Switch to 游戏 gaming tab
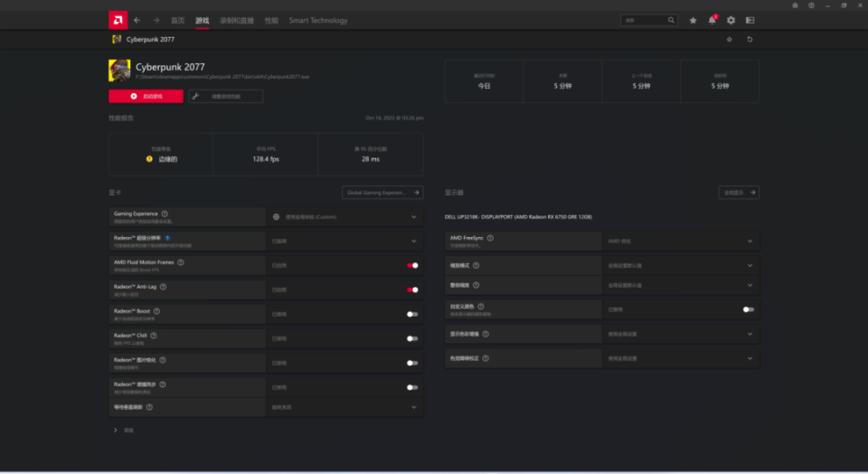 202,21
